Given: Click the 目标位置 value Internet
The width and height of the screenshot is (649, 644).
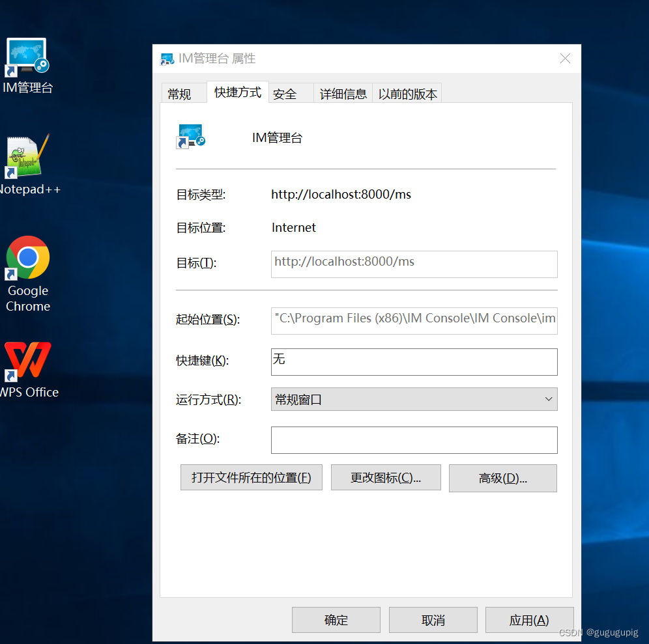Looking at the screenshot, I should 293,227.
